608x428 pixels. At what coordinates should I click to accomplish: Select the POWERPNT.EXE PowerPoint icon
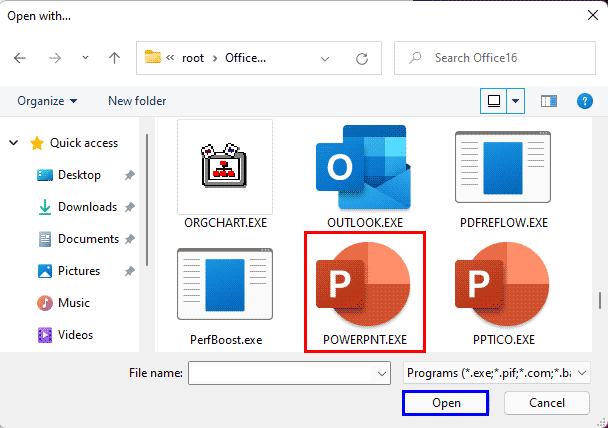click(363, 284)
